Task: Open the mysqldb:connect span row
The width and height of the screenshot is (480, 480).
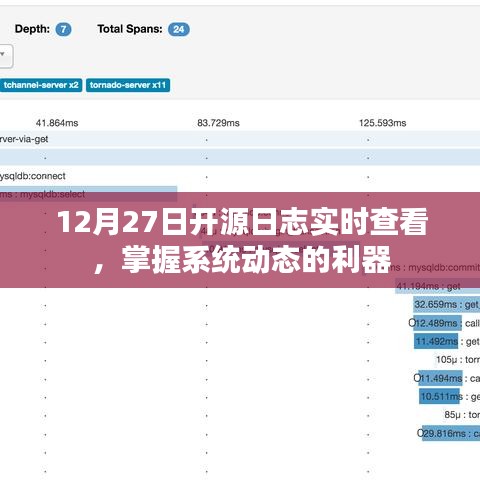Action: (x=33, y=176)
